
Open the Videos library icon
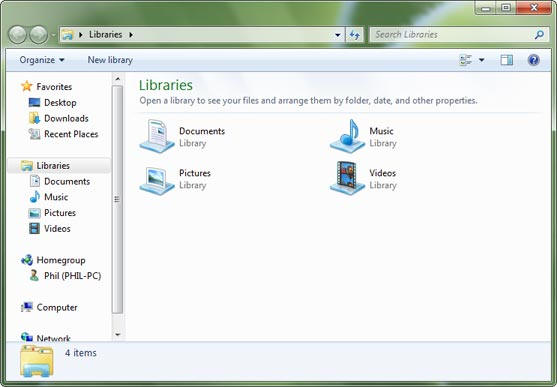pos(347,178)
